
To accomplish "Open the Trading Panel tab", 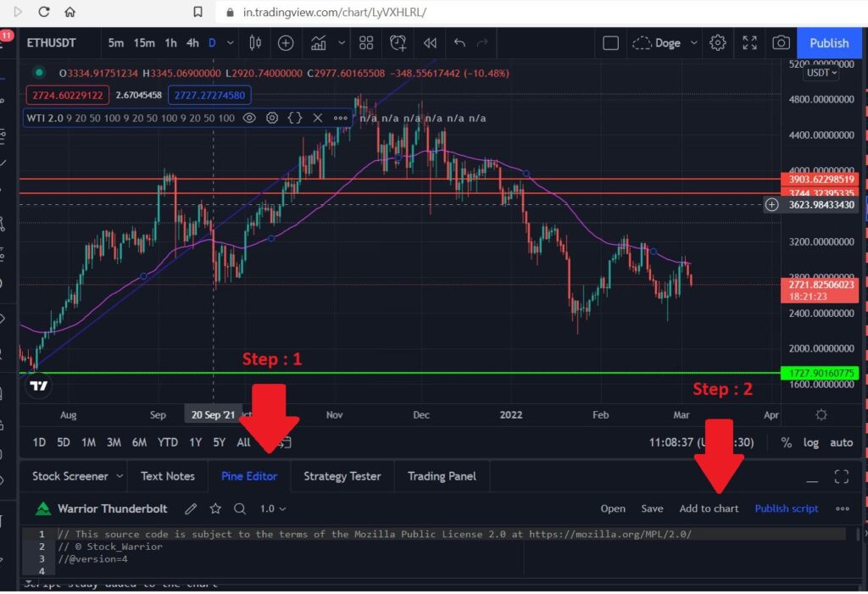I will tap(442, 476).
